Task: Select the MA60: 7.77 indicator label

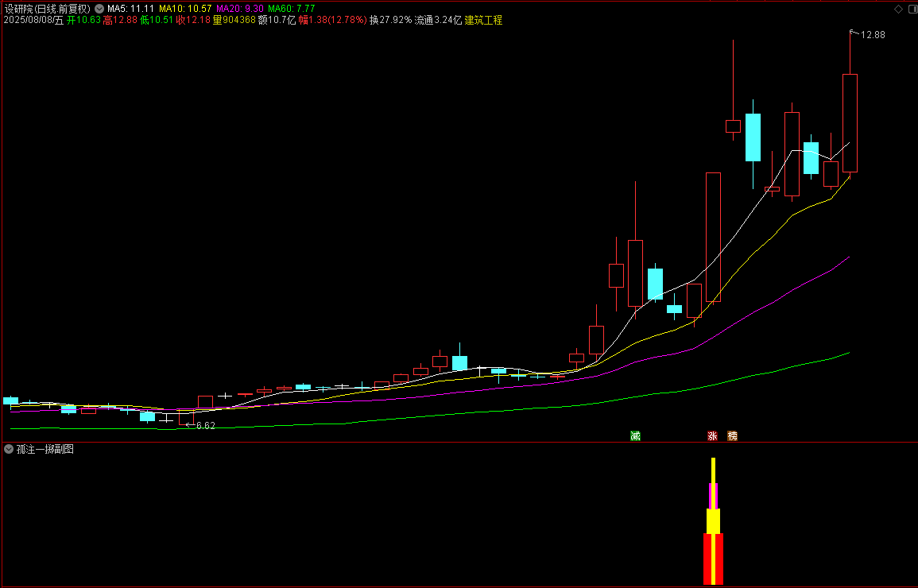Action: pyautogui.click(x=292, y=9)
